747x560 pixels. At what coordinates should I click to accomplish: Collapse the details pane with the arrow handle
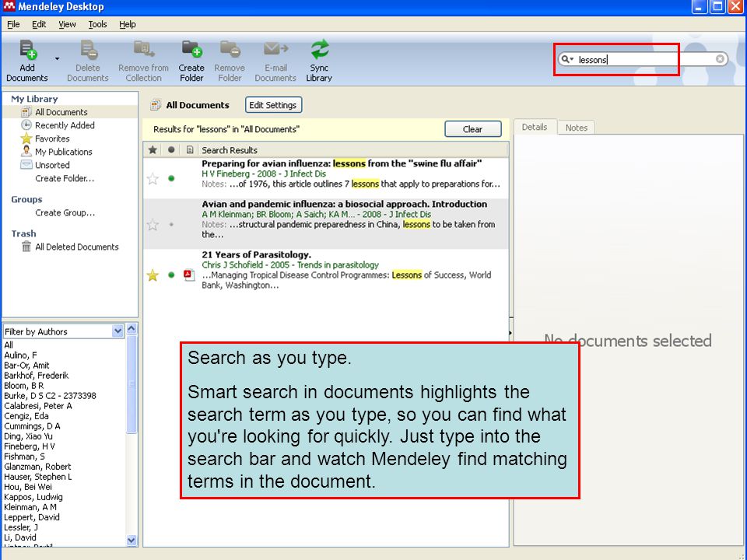(x=510, y=333)
